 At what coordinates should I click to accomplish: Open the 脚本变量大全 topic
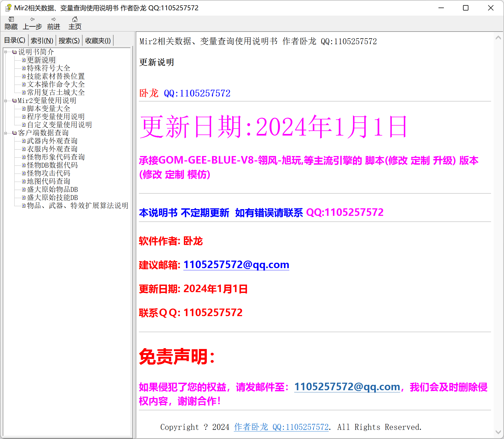(49, 109)
